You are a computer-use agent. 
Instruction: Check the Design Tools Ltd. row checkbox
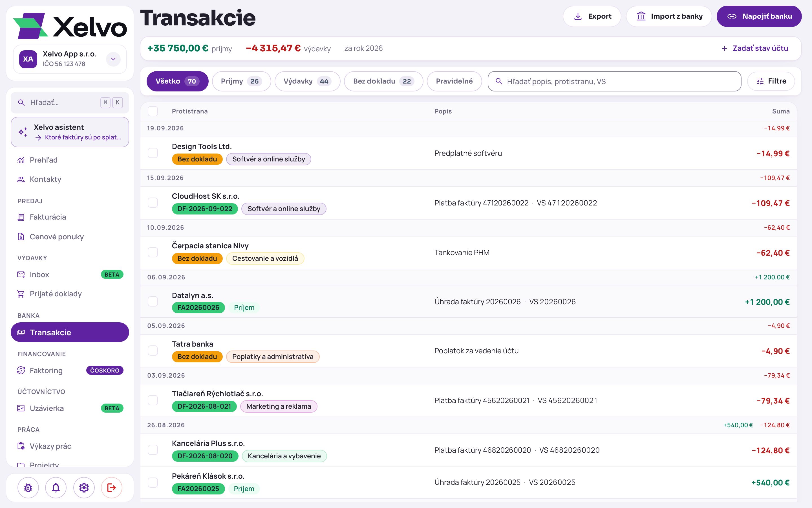(153, 153)
